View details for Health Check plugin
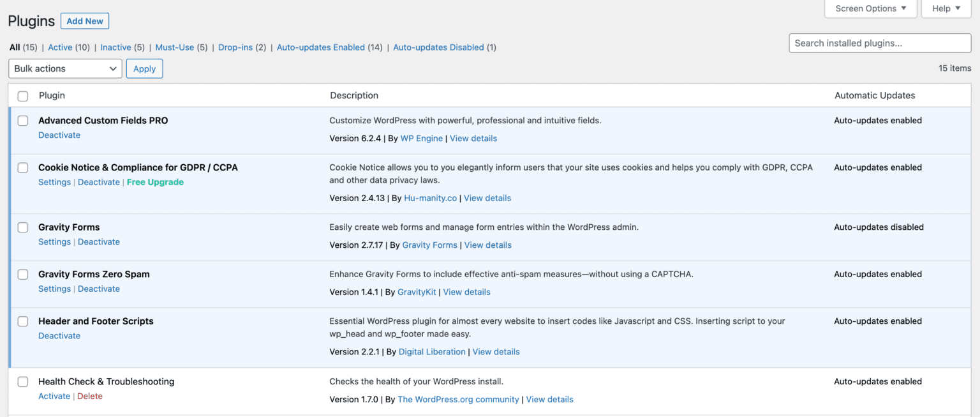 click(x=550, y=400)
